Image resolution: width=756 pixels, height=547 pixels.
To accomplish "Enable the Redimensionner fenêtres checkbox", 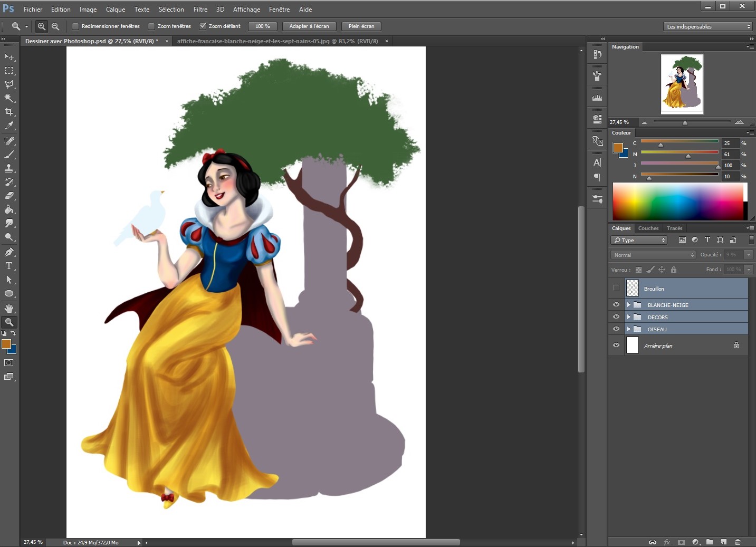I will [75, 26].
